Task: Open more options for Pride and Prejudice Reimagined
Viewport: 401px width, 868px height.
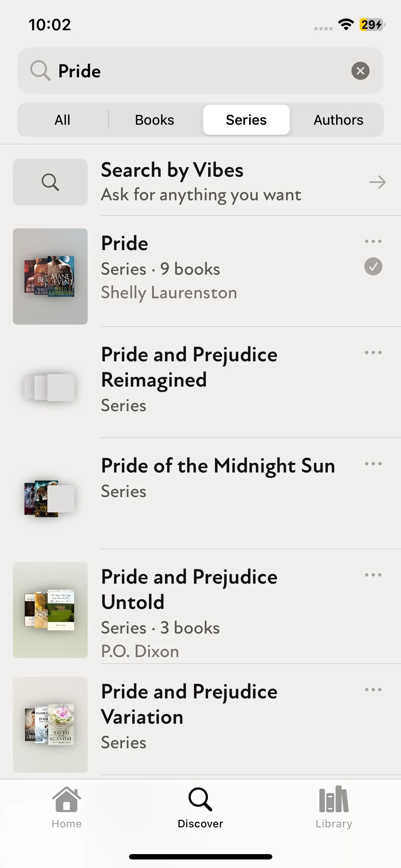Action: pyautogui.click(x=373, y=352)
